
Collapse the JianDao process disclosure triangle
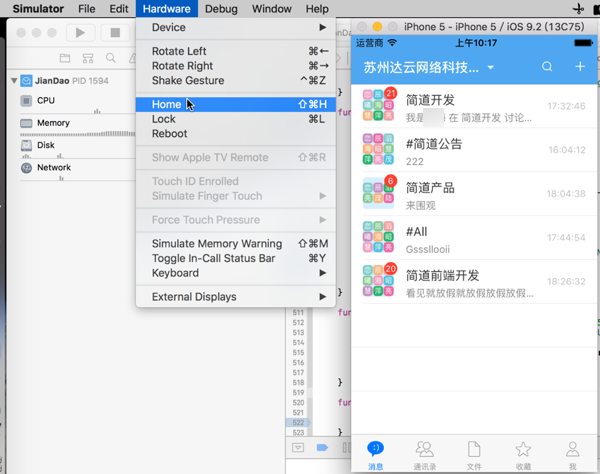tap(14, 81)
